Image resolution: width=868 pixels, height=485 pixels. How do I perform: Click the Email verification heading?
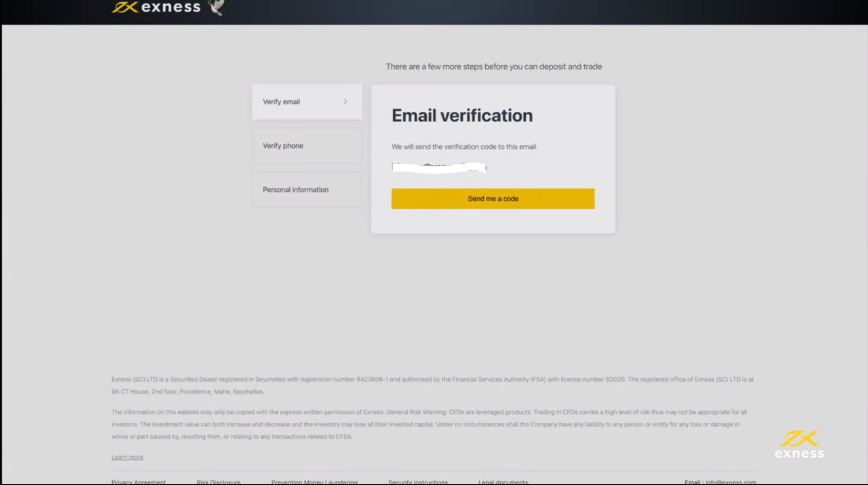[x=462, y=116]
